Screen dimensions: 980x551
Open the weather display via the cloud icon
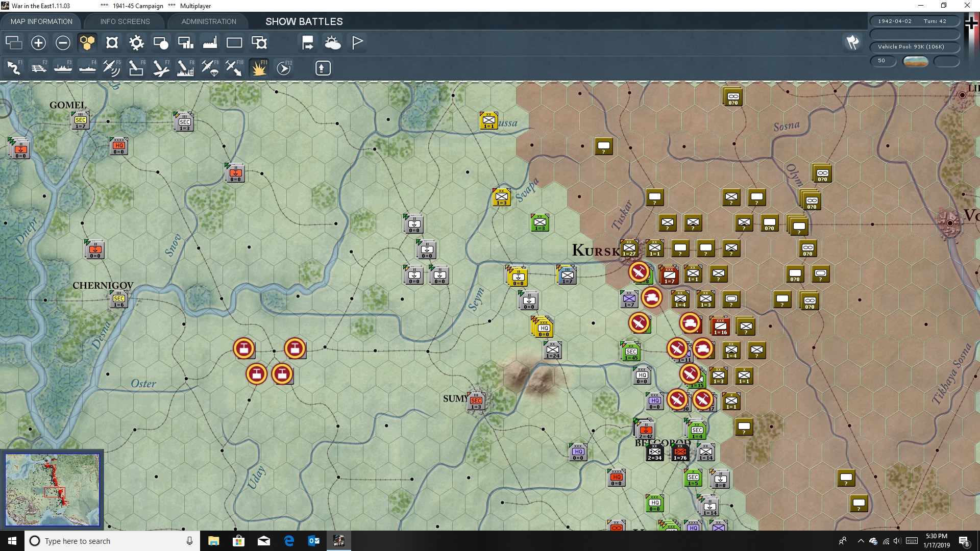[333, 43]
